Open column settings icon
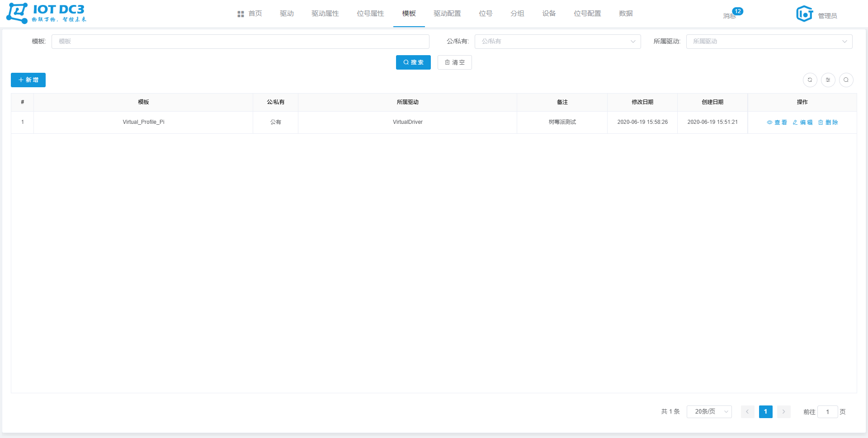 point(828,80)
